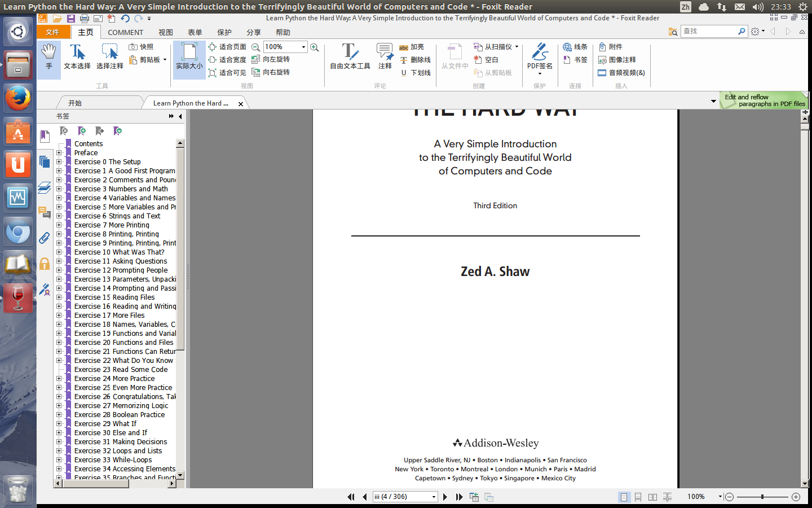
Task: Select the Typewriter (自由文本工具) tool
Action: coord(350,57)
